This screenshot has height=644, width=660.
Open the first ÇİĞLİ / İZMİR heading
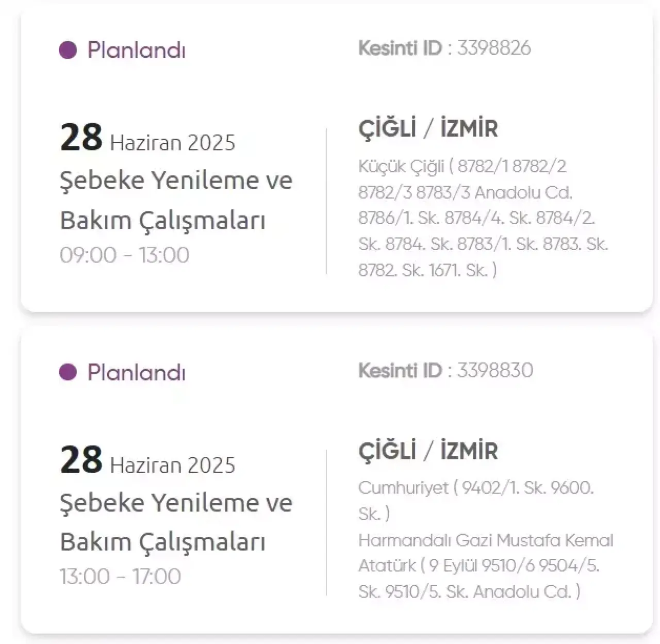click(428, 128)
